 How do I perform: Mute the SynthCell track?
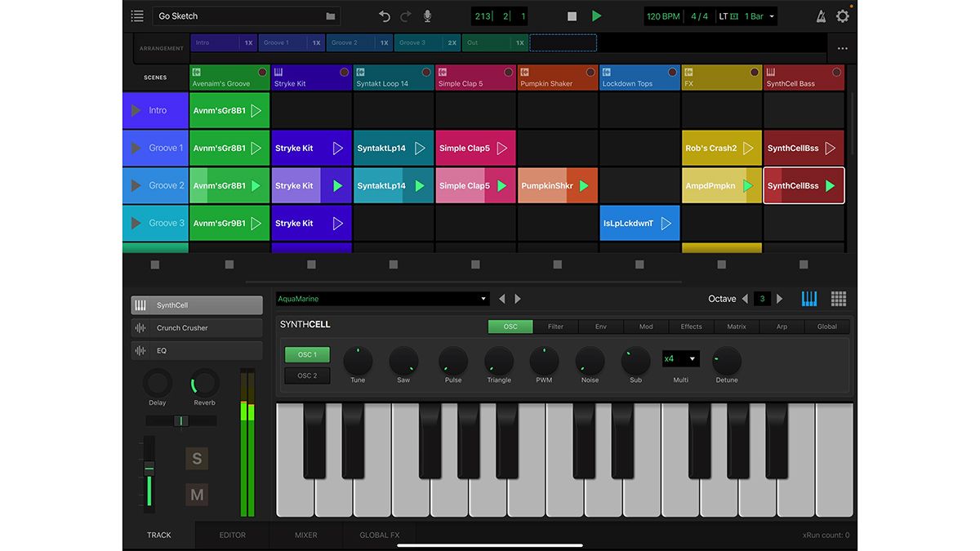[x=196, y=494]
